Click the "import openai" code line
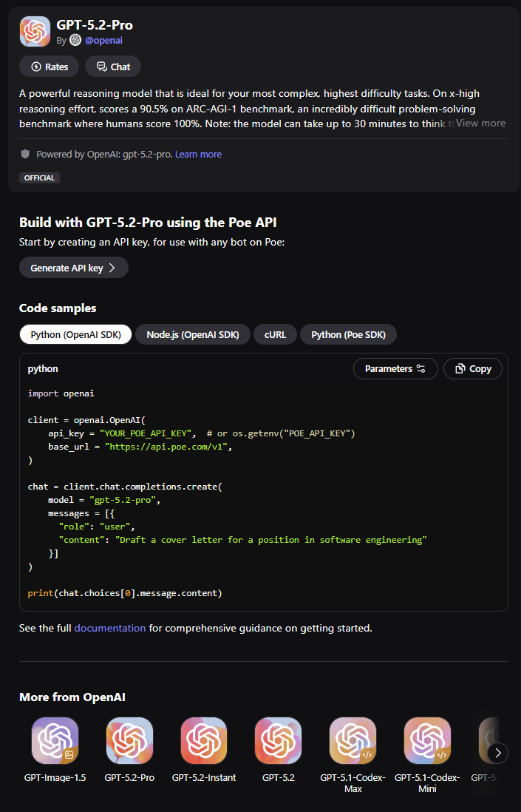 click(61, 393)
